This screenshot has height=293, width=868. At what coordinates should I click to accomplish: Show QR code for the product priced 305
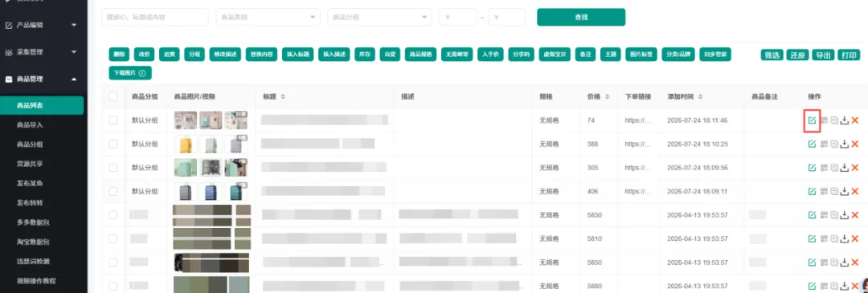pos(824,168)
